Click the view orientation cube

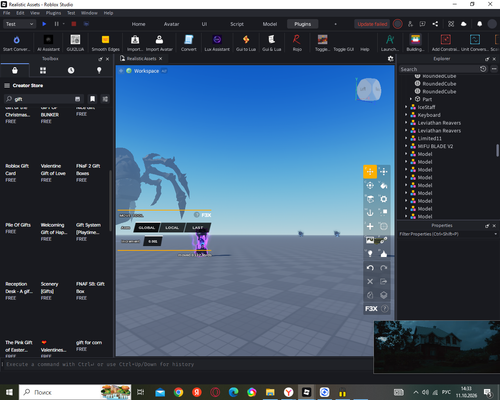coord(369,89)
